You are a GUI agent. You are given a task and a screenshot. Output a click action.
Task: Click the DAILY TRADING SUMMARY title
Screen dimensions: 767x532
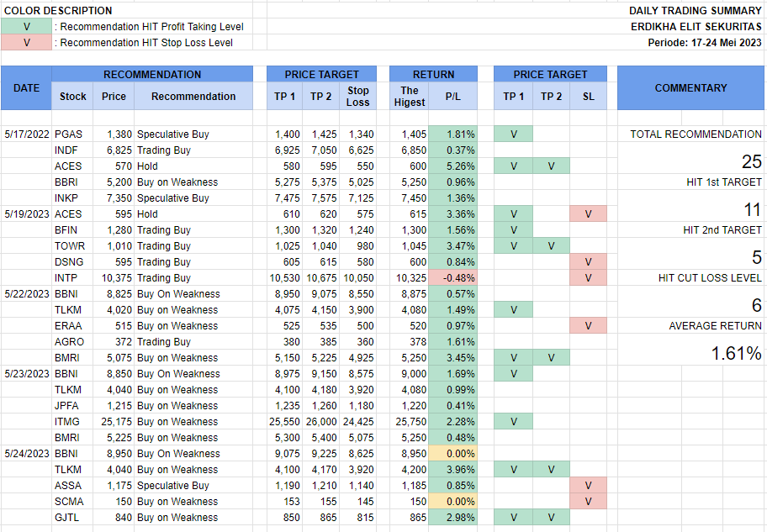696,11
